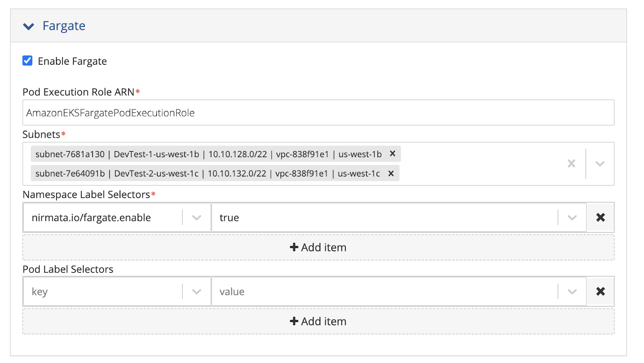Screen dimensions: 644x363
Task: Click the subnet-7681a130 DevTest-1-us-west-1b tag text
Action: click(208, 154)
